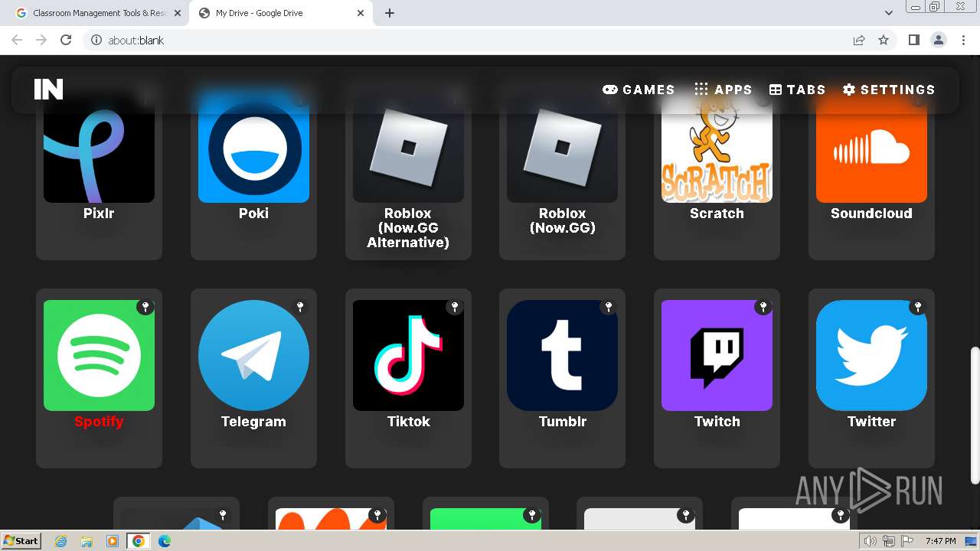The width and height of the screenshot is (980, 551).
Task: Click the browser reload button
Action: coord(66,40)
